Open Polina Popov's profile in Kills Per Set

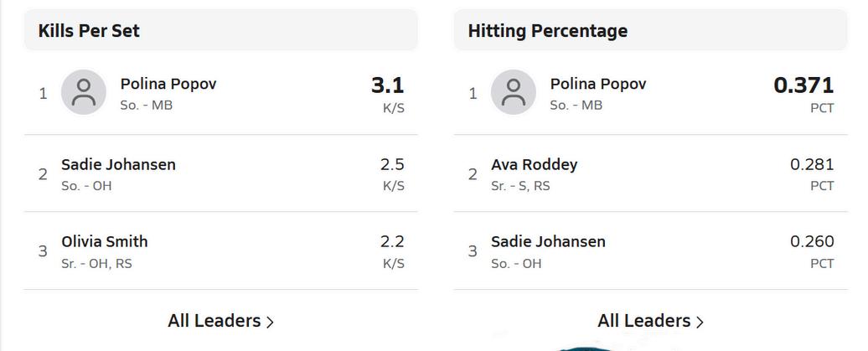click(168, 84)
